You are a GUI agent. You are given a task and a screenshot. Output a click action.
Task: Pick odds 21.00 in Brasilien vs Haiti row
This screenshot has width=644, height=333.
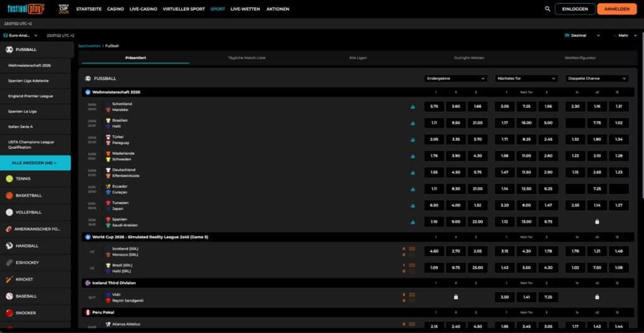(x=478, y=123)
